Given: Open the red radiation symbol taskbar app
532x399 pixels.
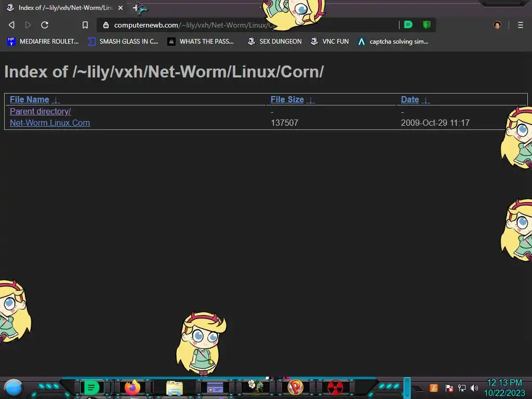Looking at the screenshot, I should pyautogui.click(x=335, y=388).
